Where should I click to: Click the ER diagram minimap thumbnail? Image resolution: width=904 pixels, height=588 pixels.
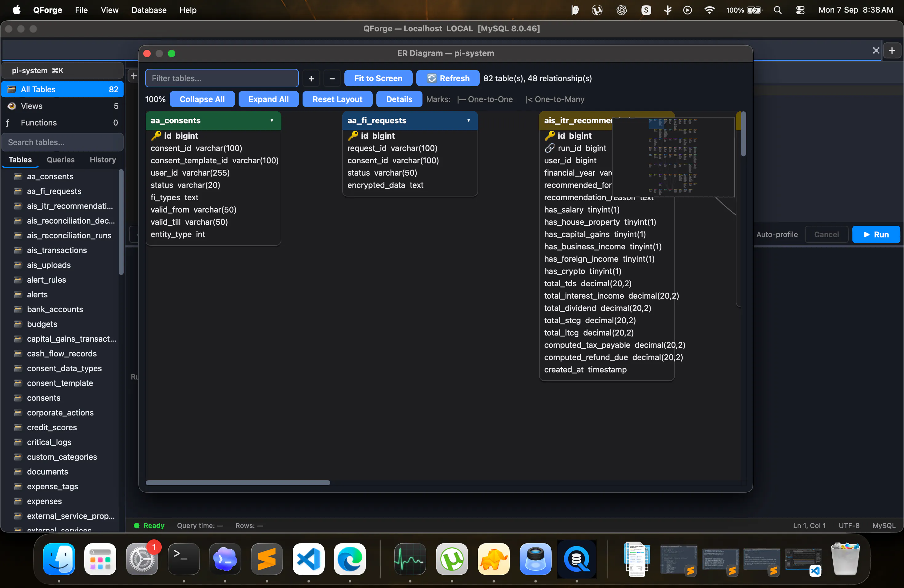pos(673,157)
